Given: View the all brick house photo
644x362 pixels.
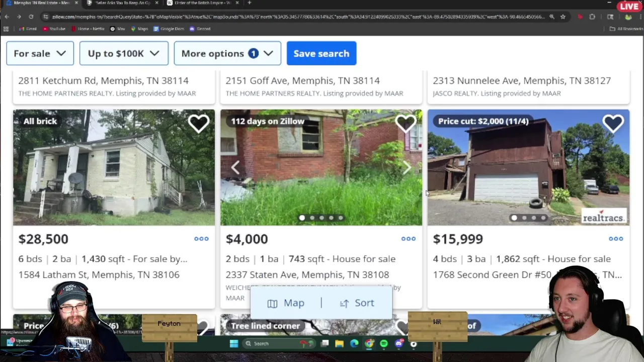Looking at the screenshot, I should (114, 167).
